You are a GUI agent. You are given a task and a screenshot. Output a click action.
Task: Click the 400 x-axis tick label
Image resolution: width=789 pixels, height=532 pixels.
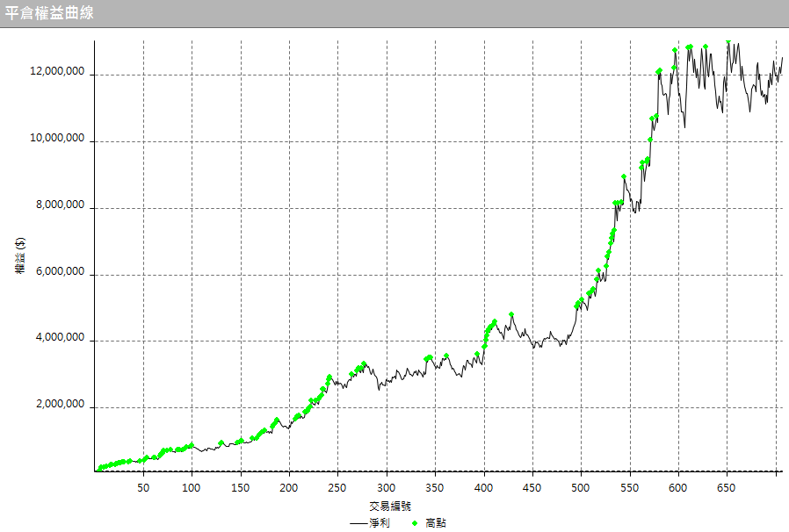(483, 488)
